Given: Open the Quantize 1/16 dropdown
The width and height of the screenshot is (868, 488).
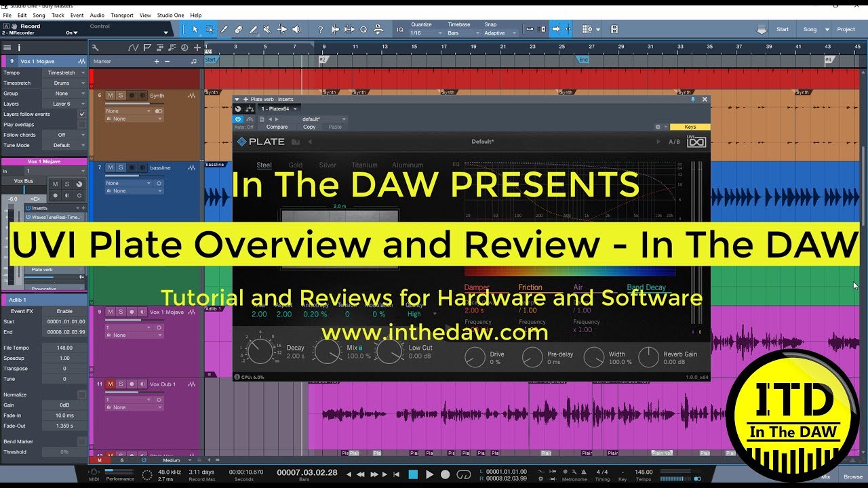Looking at the screenshot, I should (425, 33).
